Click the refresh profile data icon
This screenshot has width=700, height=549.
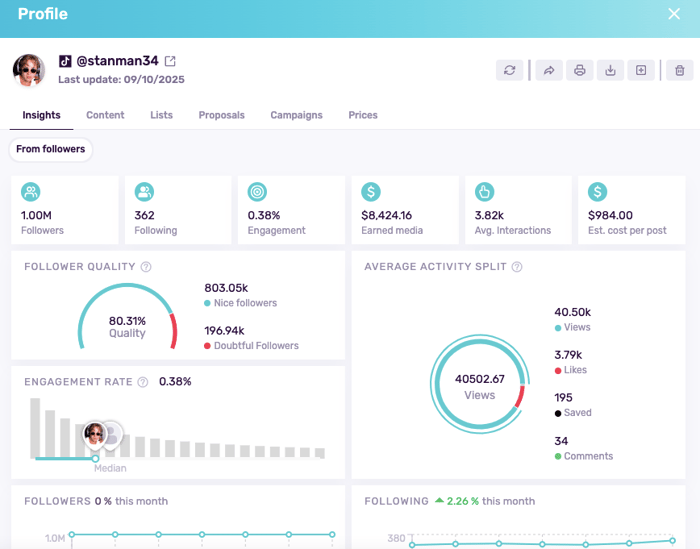pyautogui.click(x=510, y=70)
